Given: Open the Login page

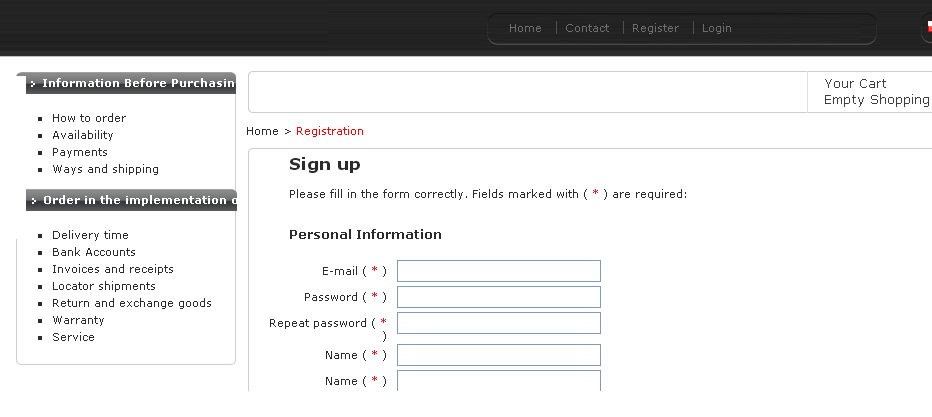Looking at the screenshot, I should tap(716, 28).
